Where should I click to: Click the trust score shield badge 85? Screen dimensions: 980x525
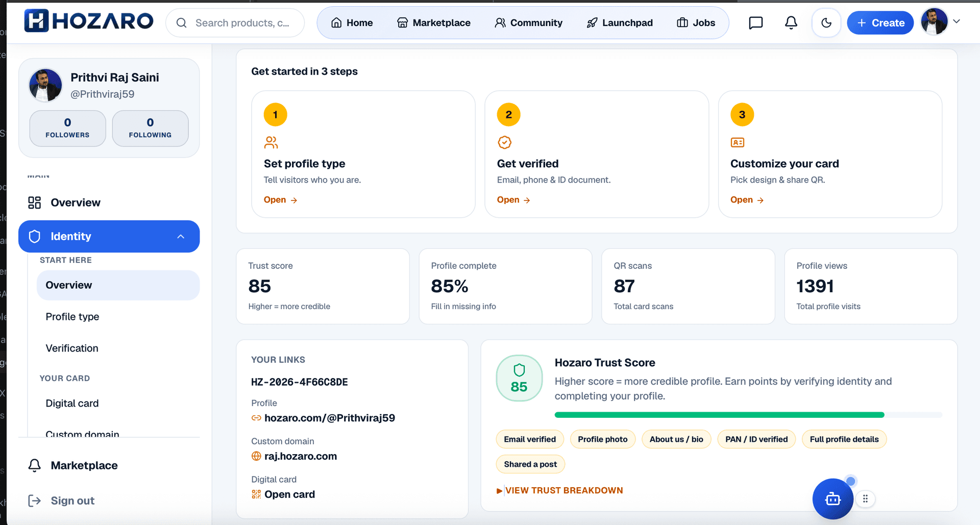pyautogui.click(x=519, y=378)
